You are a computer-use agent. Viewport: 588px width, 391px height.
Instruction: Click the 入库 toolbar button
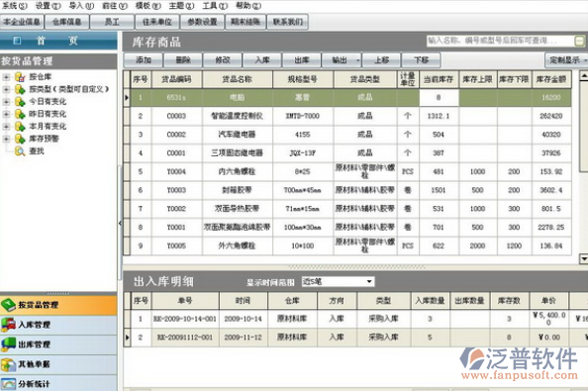pyautogui.click(x=262, y=60)
